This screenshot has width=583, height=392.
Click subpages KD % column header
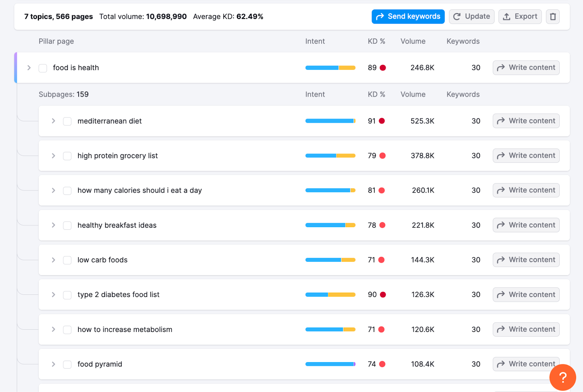[376, 95]
